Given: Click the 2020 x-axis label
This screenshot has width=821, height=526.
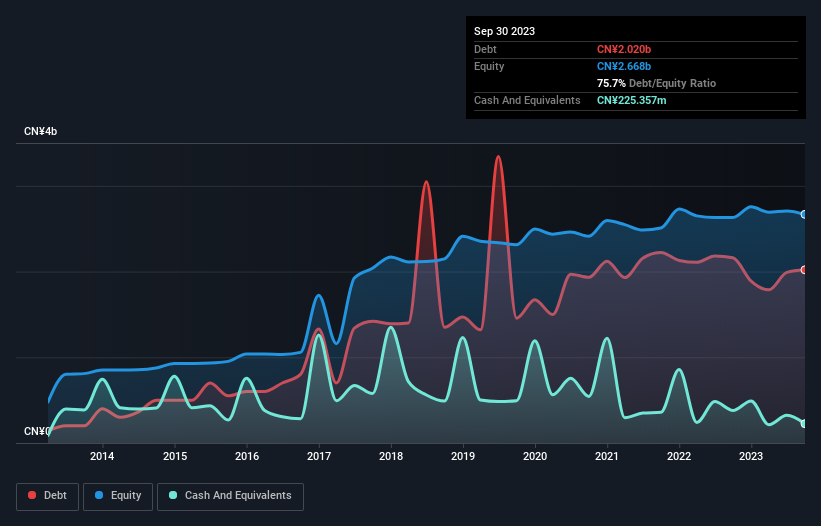Looking at the screenshot, I should [x=535, y=456].
